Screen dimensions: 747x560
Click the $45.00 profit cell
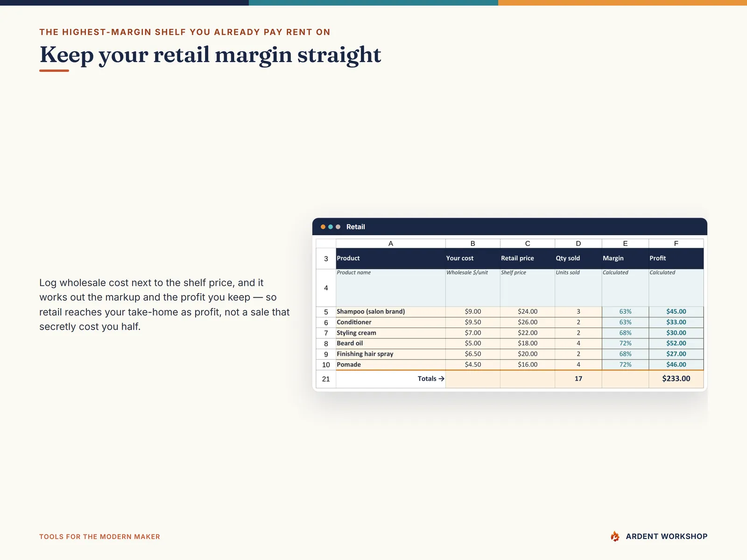[676, 312]
